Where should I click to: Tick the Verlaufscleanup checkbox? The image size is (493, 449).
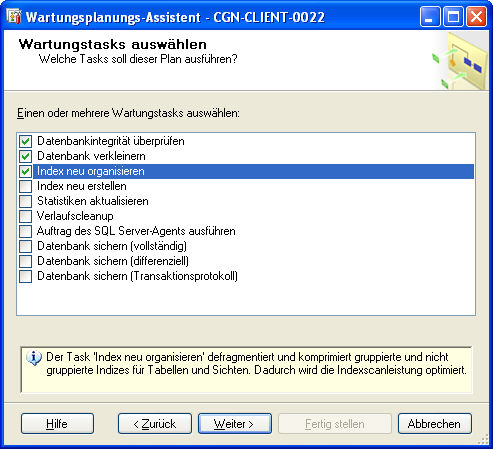click(25, 216)
